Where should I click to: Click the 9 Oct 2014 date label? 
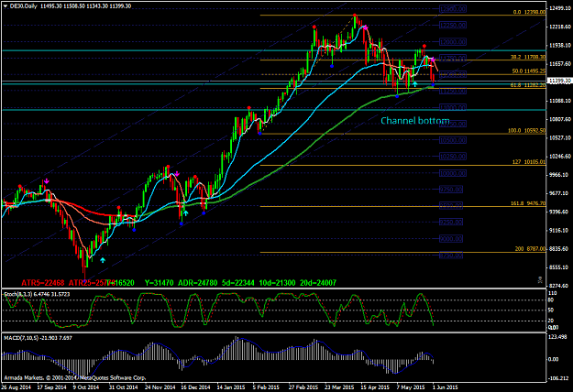(x=86, y=387)
